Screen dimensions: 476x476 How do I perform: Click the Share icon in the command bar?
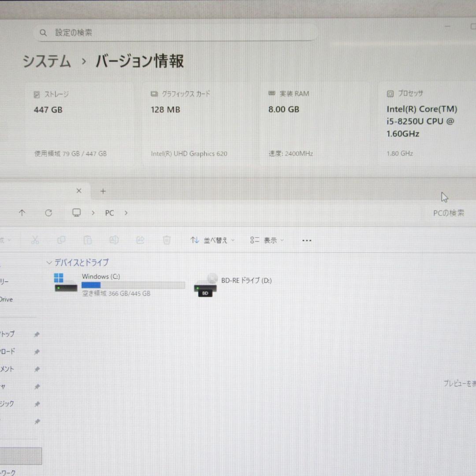pos(140,240)
